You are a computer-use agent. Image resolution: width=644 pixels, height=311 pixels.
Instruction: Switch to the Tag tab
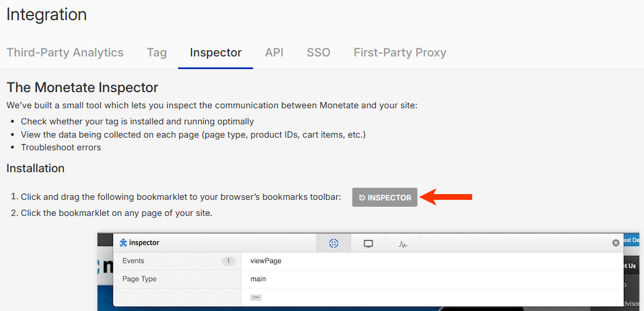(157, 52)
